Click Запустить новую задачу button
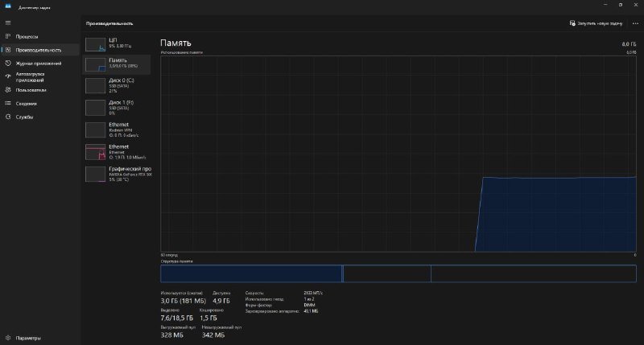This screenshot has height=345, width=644. (x=596, y=23)
